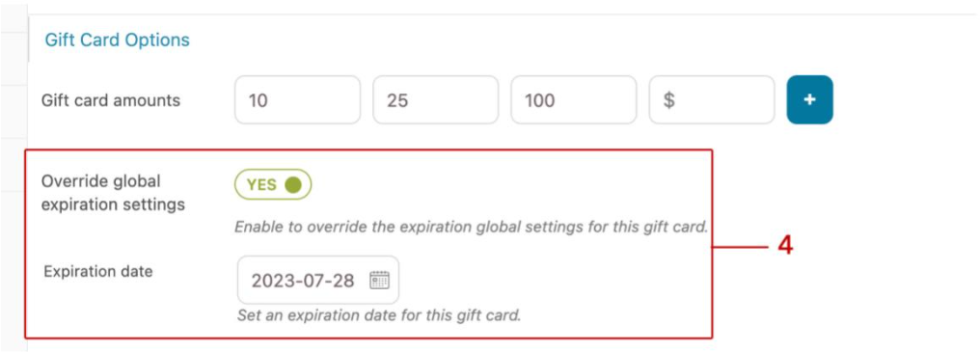The width and height of the screenshot is (980, 352).
Task: Select the 25 gift card amount field
Action: coord(436,100)
